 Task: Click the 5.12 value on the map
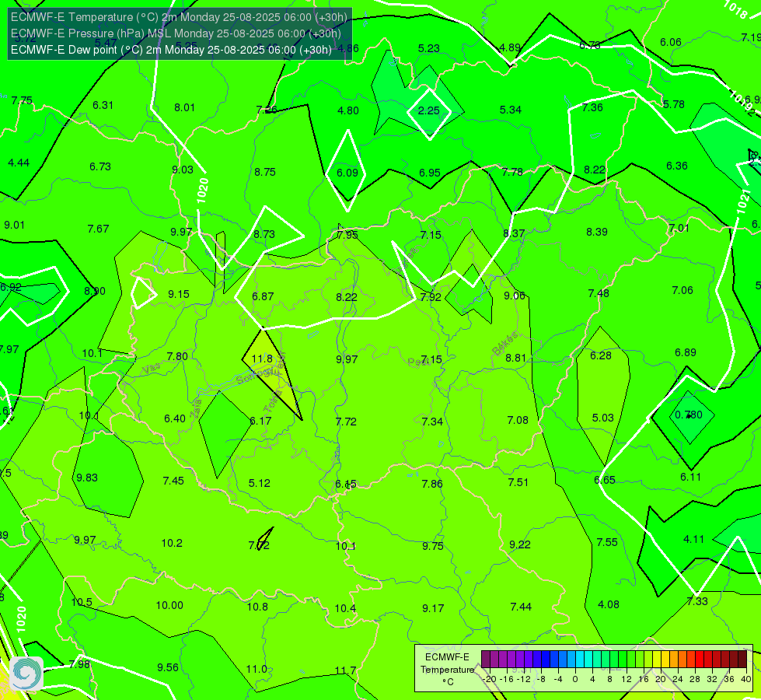pyautogui.click(x=259, y=483)
